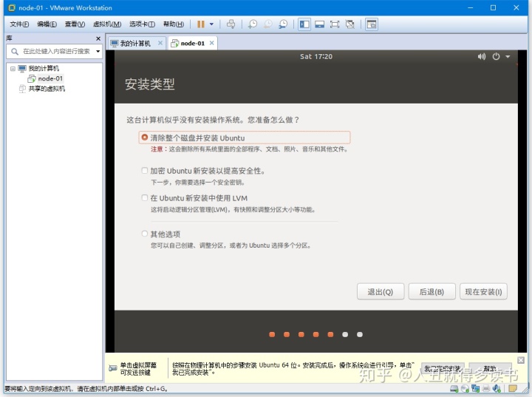Click the revert to snapshot toolbar icon
Screen dimensions: 532x397
[x=268, y=24]
